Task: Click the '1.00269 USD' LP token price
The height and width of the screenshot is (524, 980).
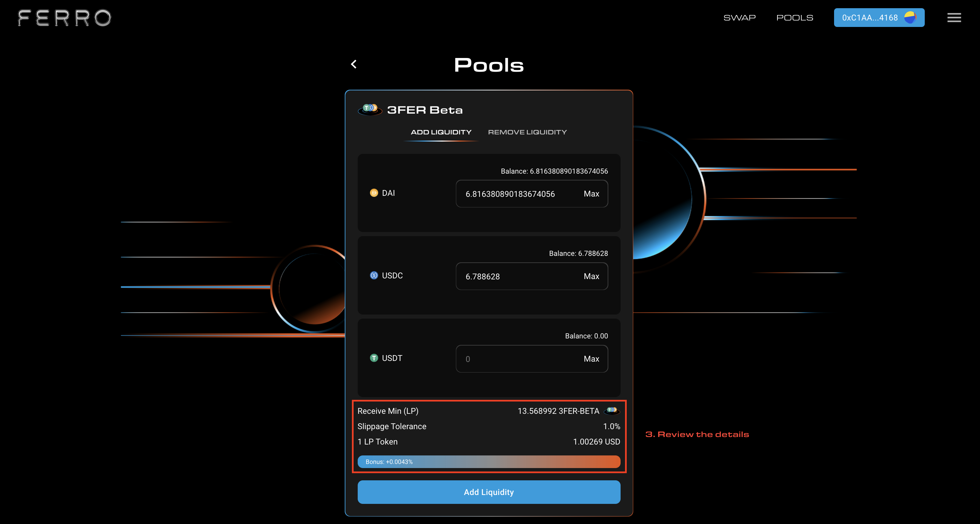Action: pos(596,441)
